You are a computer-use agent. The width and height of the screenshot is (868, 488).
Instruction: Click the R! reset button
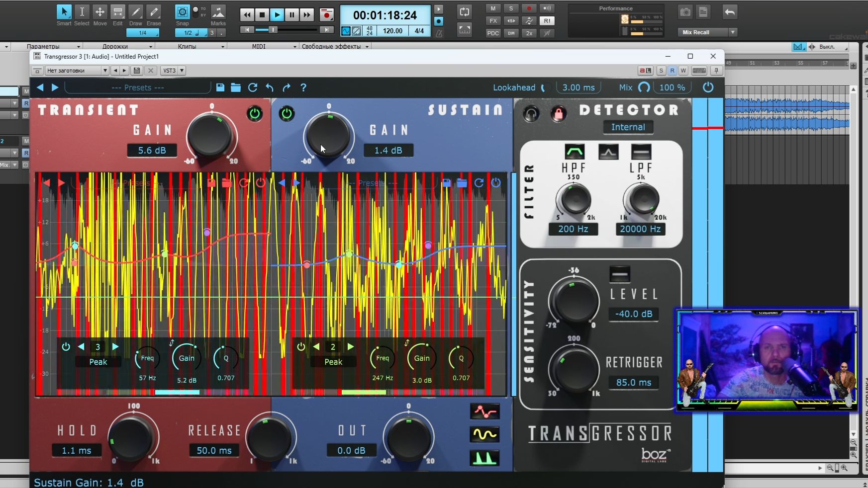547,21
